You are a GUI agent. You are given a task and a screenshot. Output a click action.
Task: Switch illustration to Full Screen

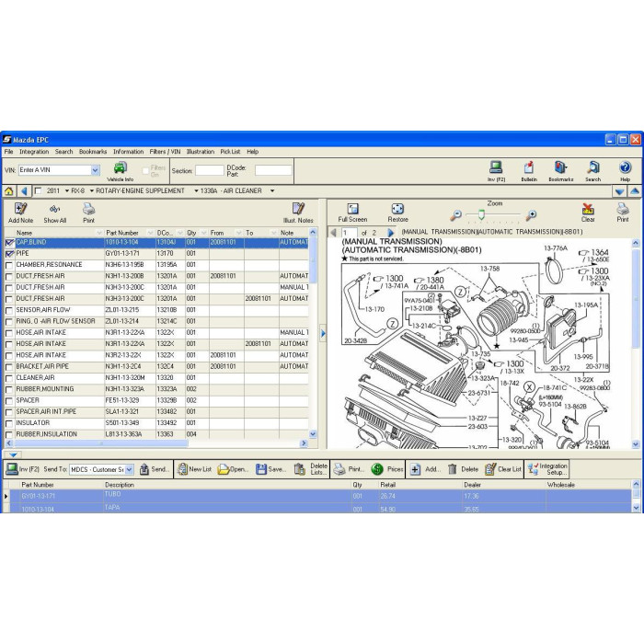click(x=352, y=213)
